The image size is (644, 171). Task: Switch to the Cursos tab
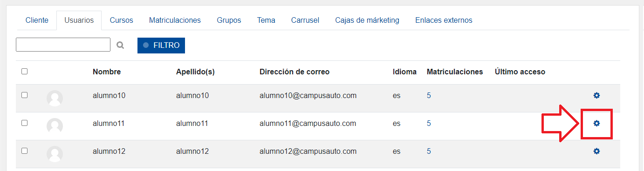122,20
